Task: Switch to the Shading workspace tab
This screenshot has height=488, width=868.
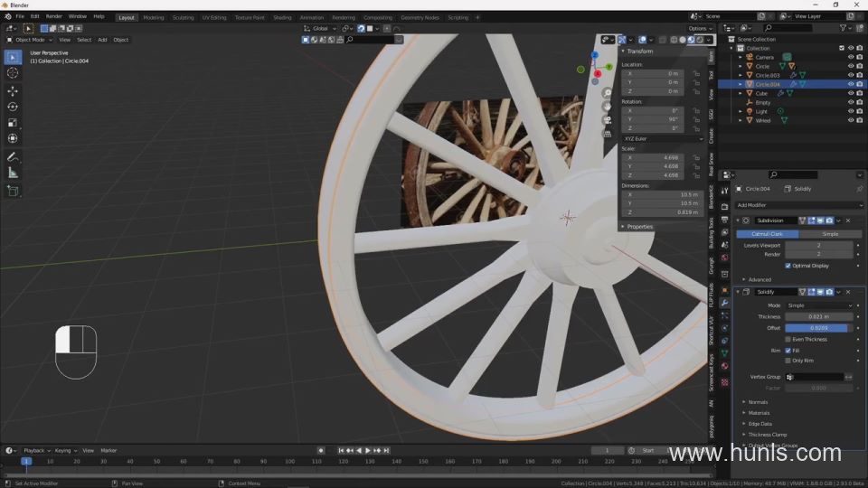Action: coord(282,18)
